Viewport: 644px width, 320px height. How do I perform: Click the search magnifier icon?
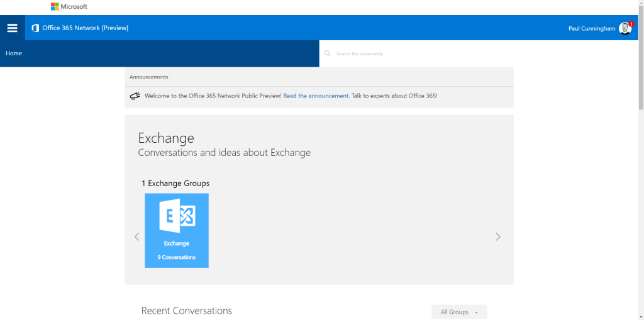(327, 53)
